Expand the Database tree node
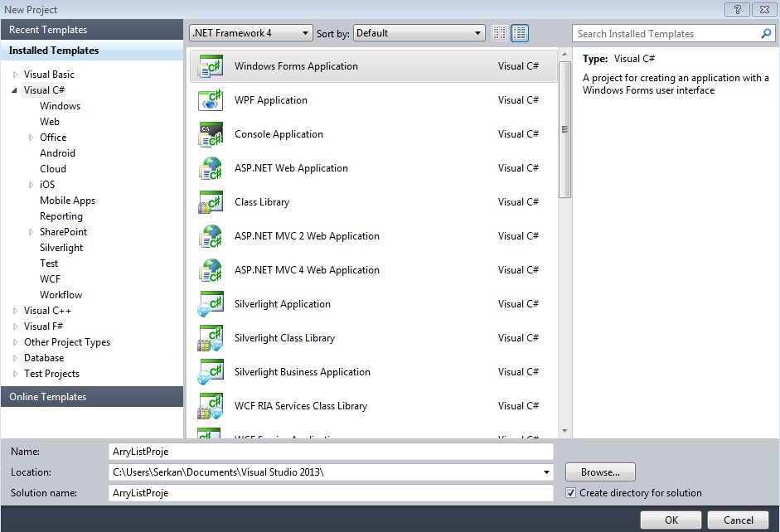 pyautogui.click(x=15, y=358)
